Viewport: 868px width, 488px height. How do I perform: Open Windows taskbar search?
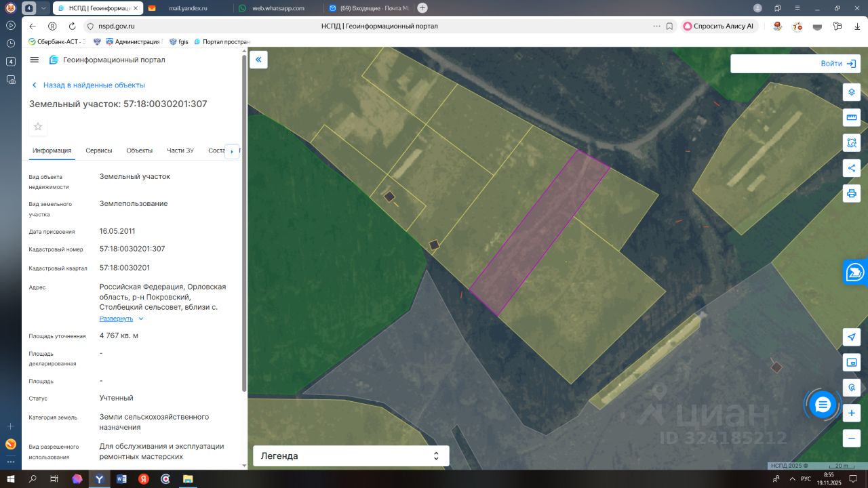(x=33, y=479)
